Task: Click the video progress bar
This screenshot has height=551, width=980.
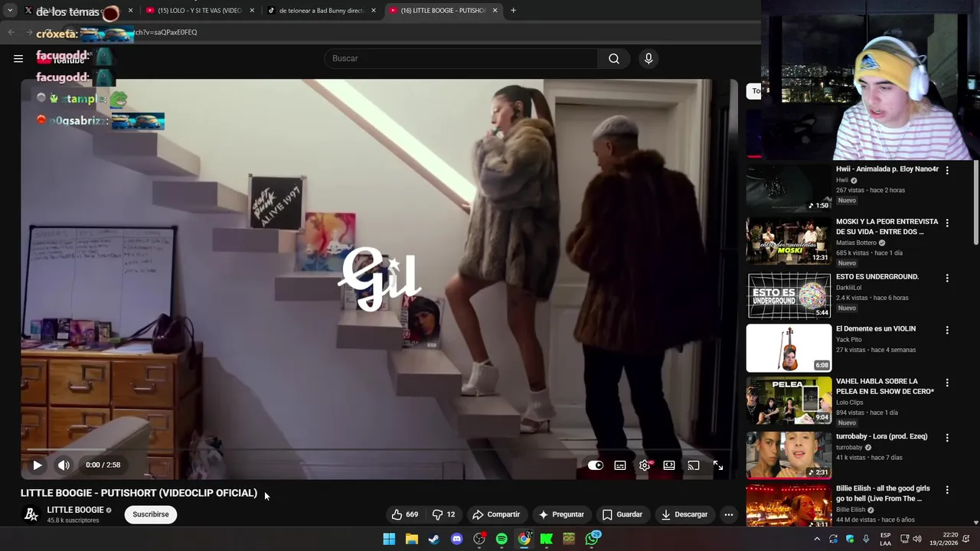Action: tap(380, 450)
